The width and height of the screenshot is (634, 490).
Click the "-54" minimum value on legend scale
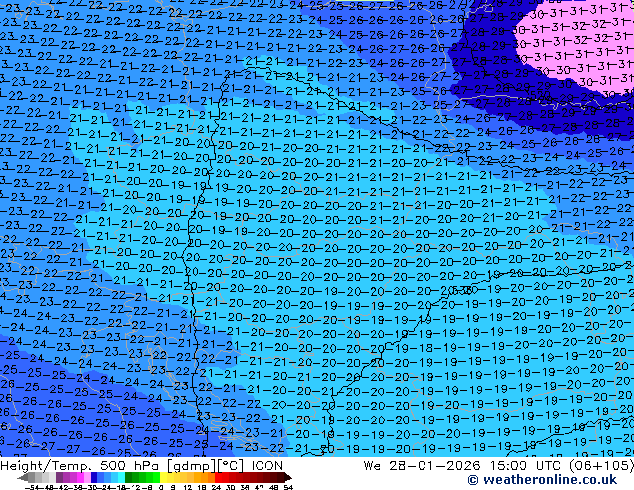32,487
